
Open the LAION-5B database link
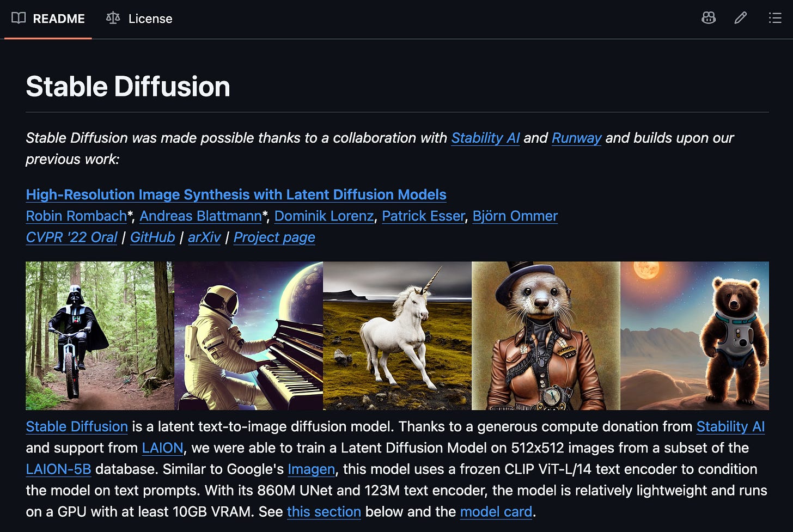(58, 469)
